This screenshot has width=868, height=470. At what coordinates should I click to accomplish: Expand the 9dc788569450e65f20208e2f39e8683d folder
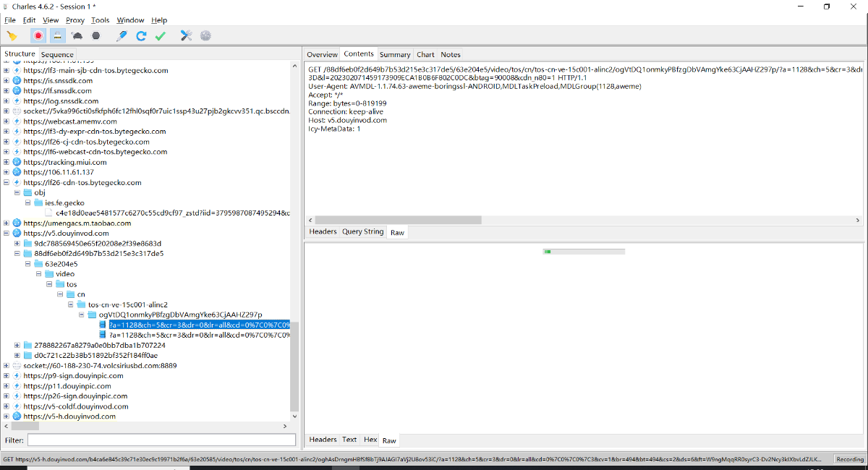point(17,244)
